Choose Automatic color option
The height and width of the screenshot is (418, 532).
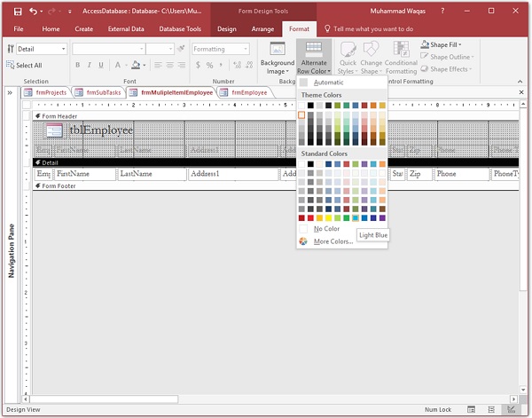coord(328,83)
